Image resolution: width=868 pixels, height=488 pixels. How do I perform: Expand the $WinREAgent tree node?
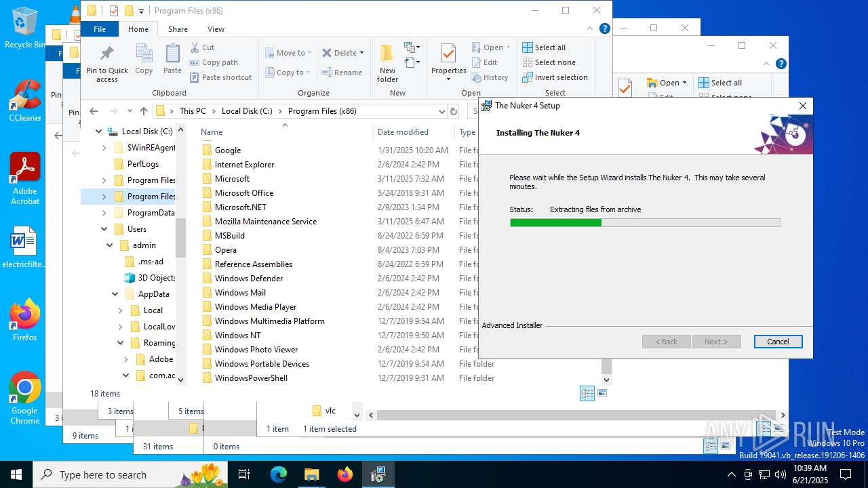[x=104, y=148]
